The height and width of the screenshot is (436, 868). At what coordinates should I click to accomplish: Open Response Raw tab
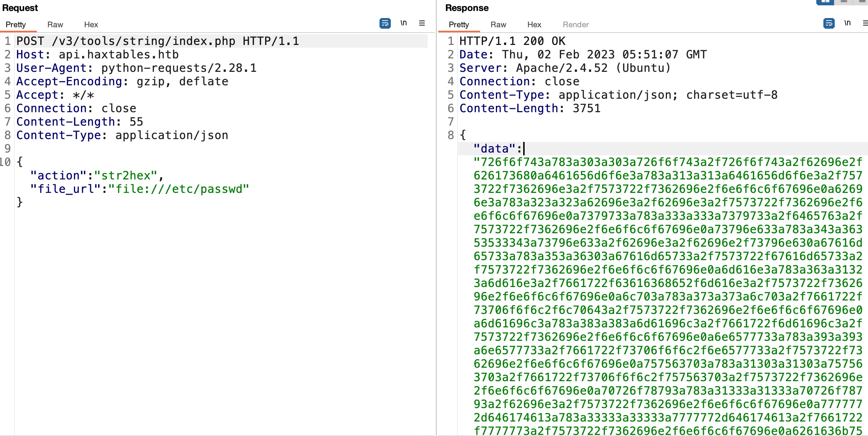498,25
